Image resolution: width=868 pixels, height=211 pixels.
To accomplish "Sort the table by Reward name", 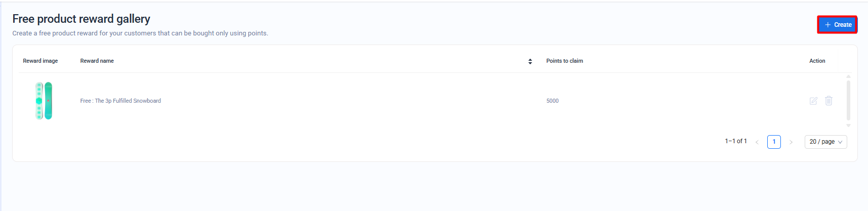I will [x=530, y=61].
